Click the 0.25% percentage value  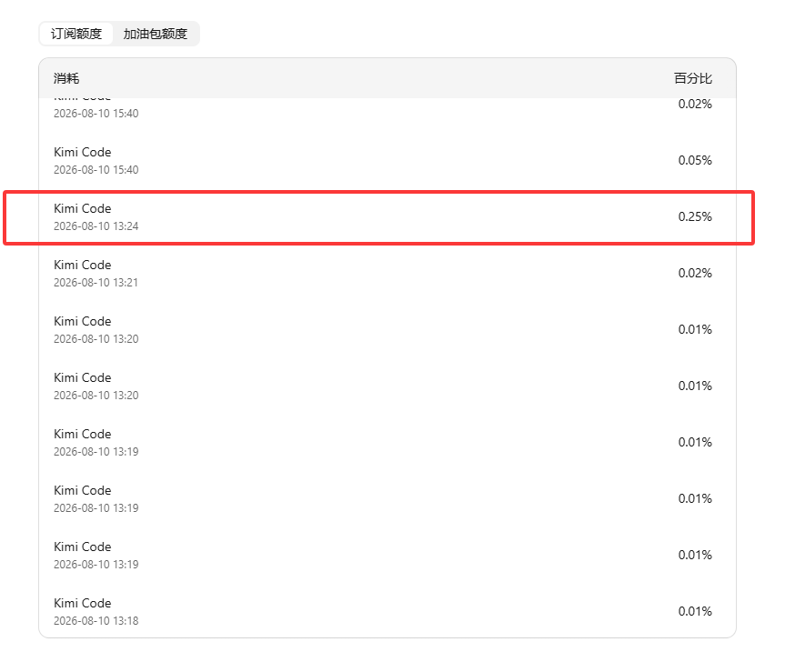pos(695,216)
